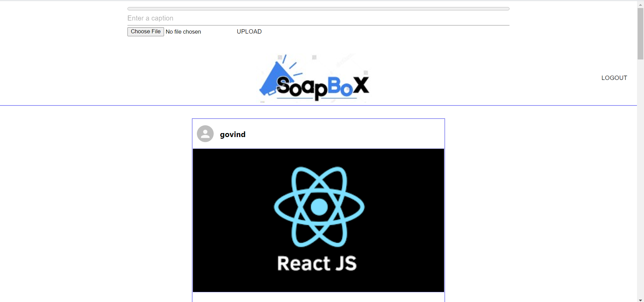Click the upload progress bar

pyautogui.click(x=318, y=9)
